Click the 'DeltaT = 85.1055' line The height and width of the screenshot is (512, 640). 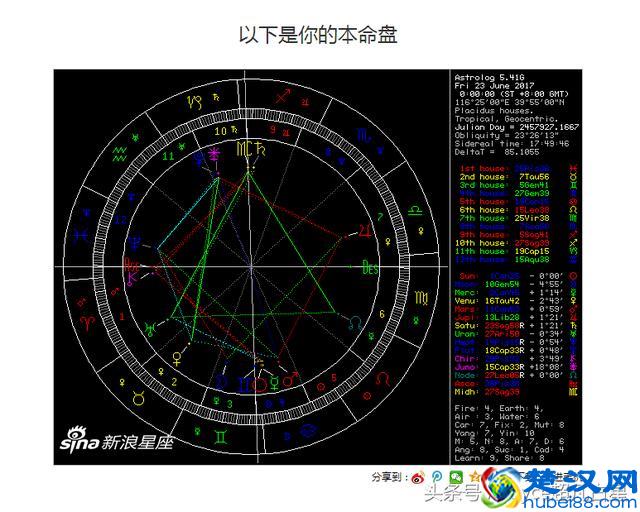(497, 152)
